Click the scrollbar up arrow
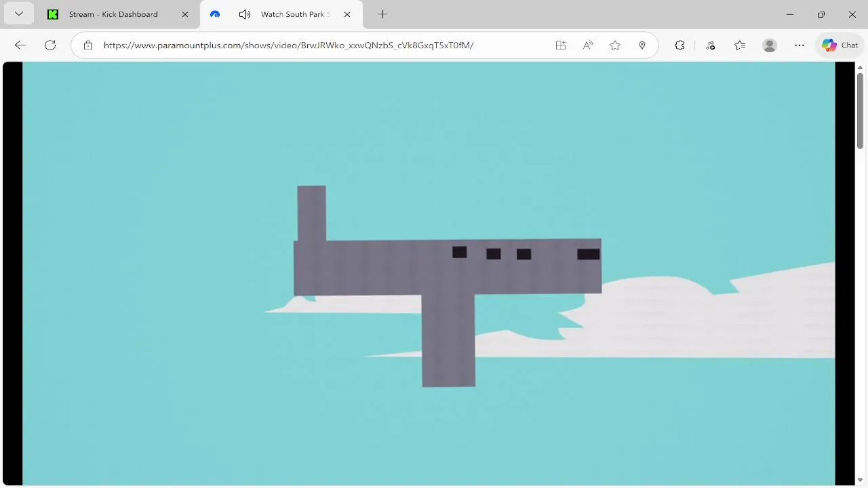 pyautogui.click(x=860, y=67)
